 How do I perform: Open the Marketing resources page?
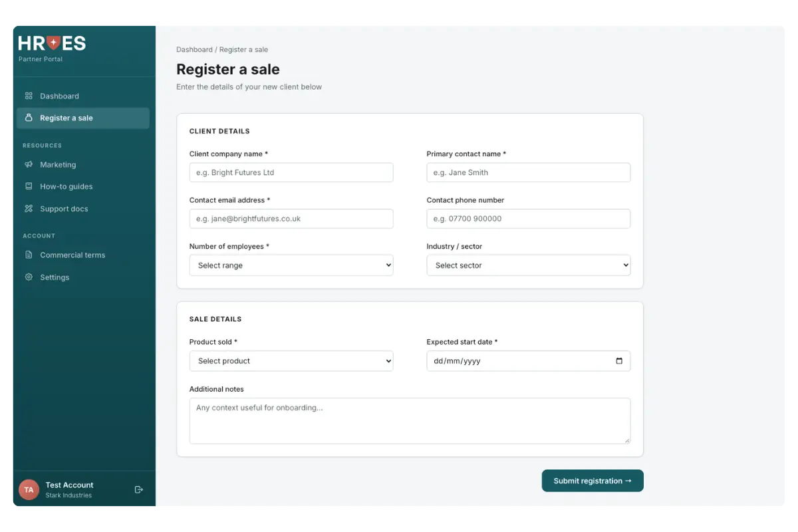pos(83,164)
